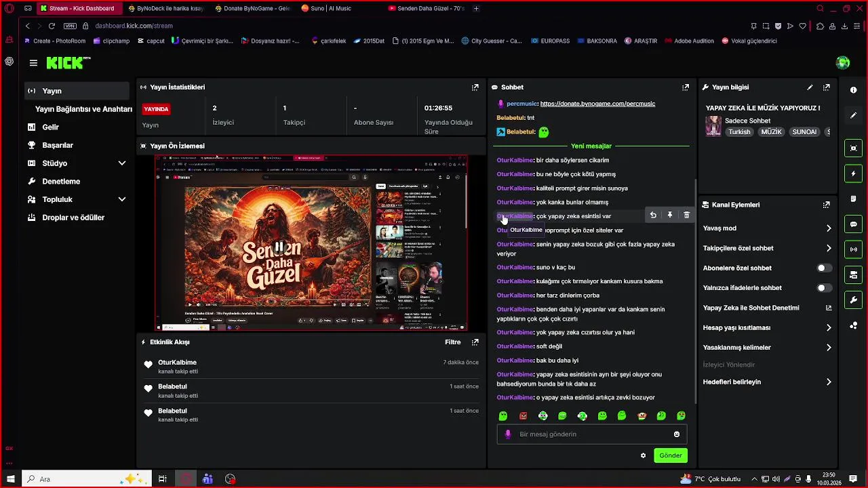Expand the Stüdyo sidebar section

click(122, 163)
